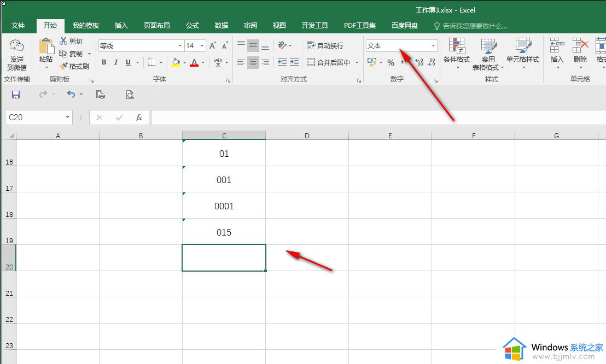Save workbook with floppy disk icon
The height and width of the screenshot is (364, 606).
tap(16, 95)
